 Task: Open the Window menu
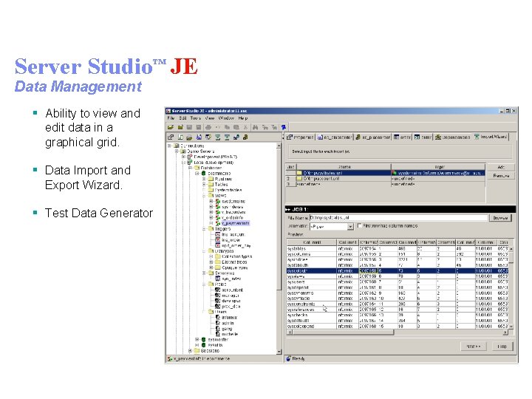[226, 118]
